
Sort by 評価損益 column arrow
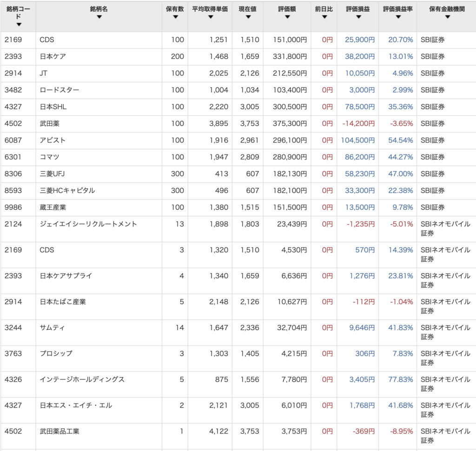(358, 17)
